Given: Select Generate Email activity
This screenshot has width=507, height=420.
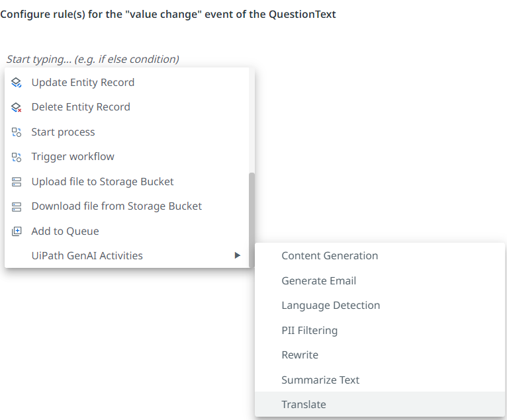Looking at the screenshot, I should pos(318,281).
